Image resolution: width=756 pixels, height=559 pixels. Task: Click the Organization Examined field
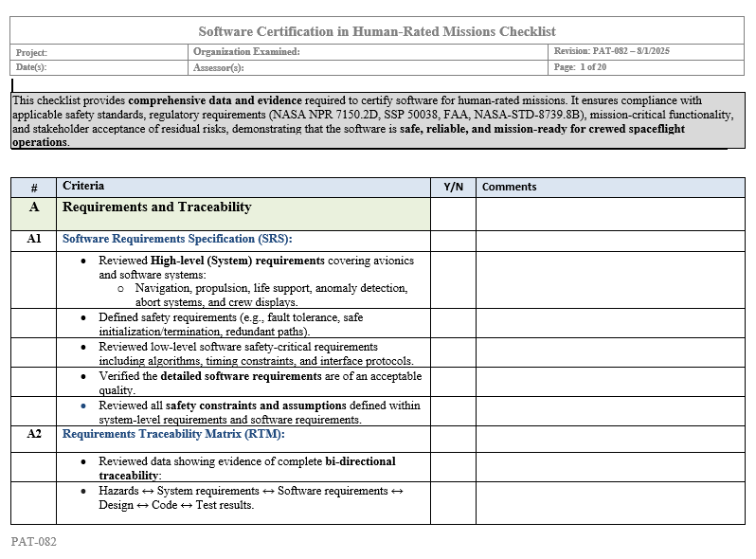[x=369, y=52]
